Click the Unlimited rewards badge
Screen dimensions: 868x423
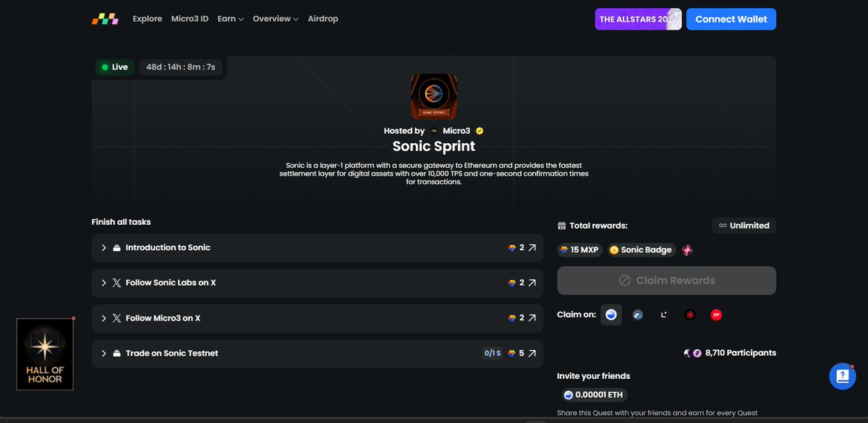coord(744,226)
